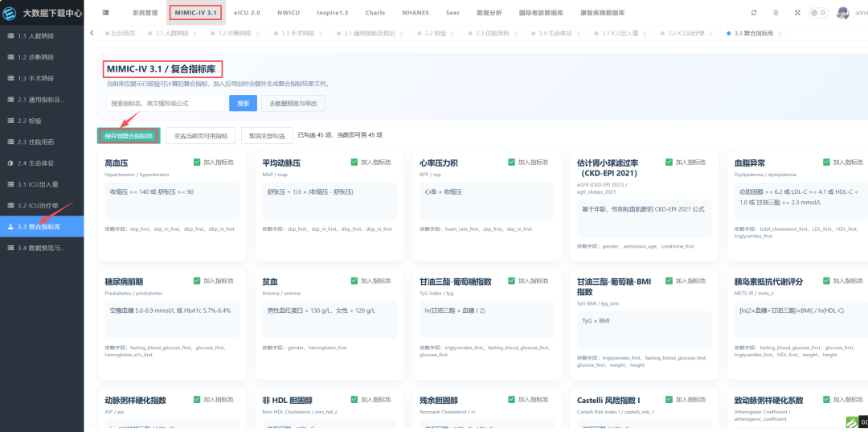Uncheck 加入指标池 on the 心率压力积 card
Image resolution: width=868 pixels, height=432 pixels.
click(511, 163)
